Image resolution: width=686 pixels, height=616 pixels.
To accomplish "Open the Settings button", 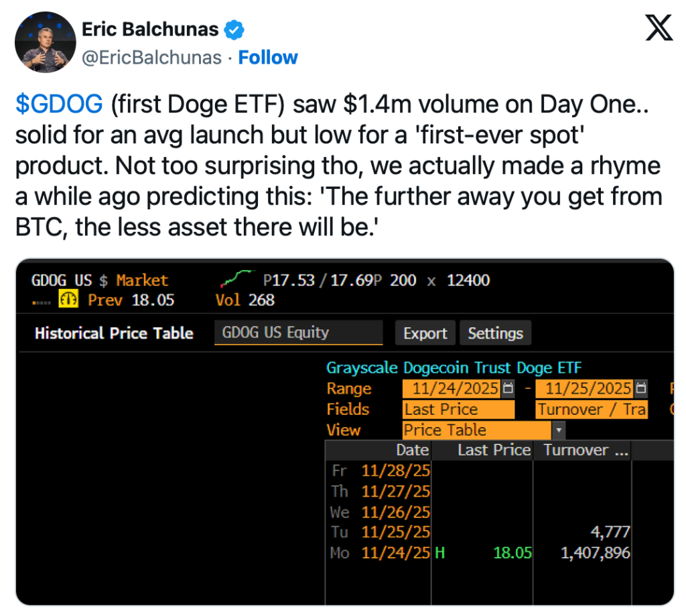I will (495, 333).
